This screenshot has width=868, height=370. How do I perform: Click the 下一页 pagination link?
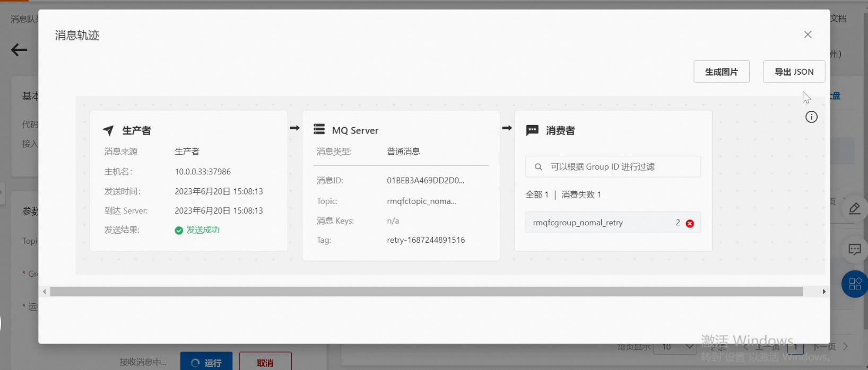(x=824, y=347)
